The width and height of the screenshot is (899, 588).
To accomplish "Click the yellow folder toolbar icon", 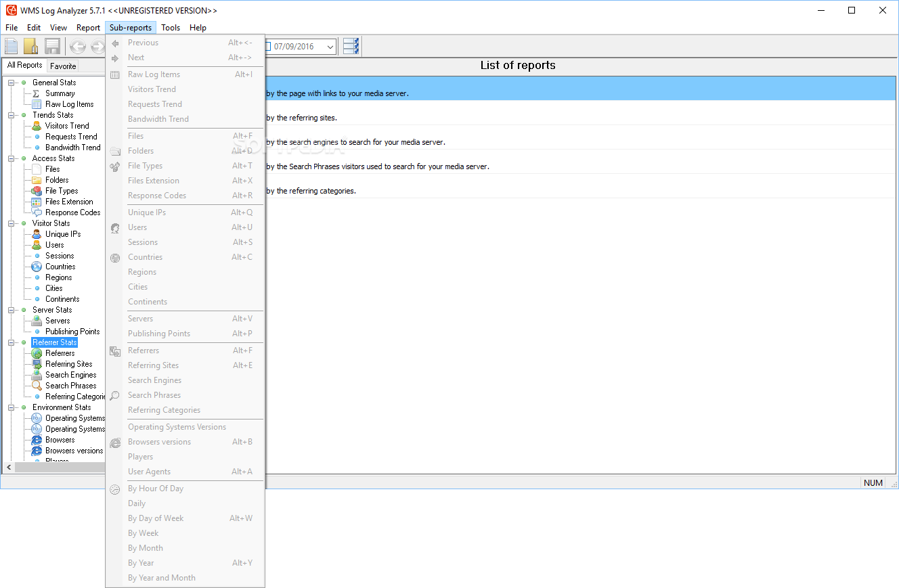I will (x=31, y=46).
